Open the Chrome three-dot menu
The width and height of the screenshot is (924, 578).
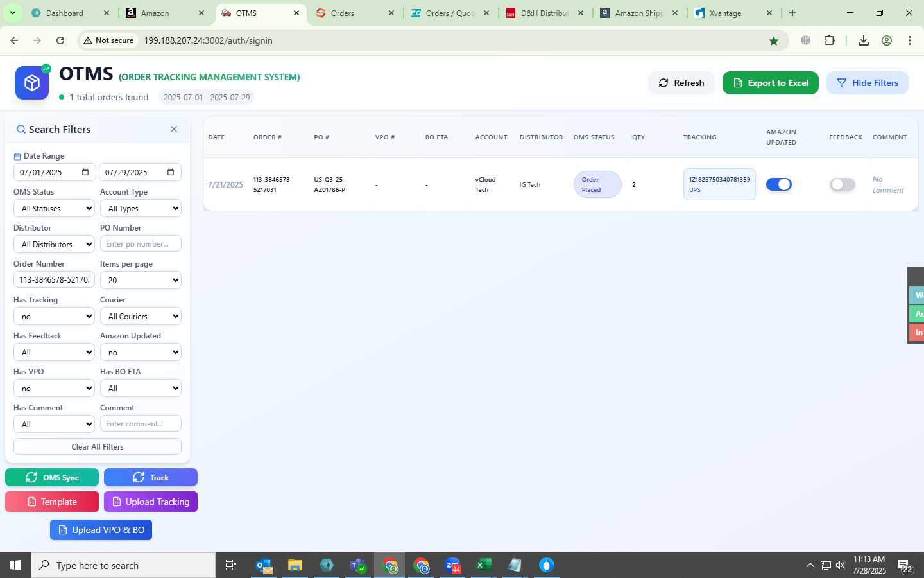click(x=910, y=40)
